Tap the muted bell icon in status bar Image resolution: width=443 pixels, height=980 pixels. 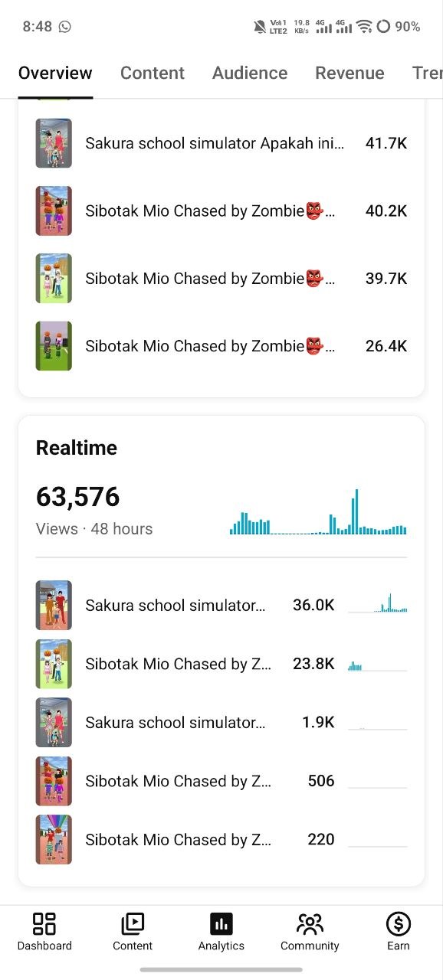(260, 27)
